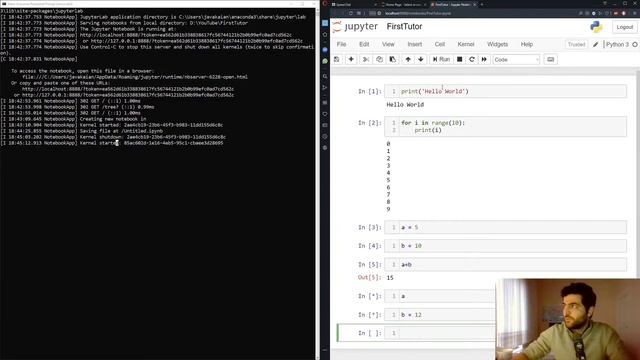Click the Python logo icon

[x=596, y=27]
